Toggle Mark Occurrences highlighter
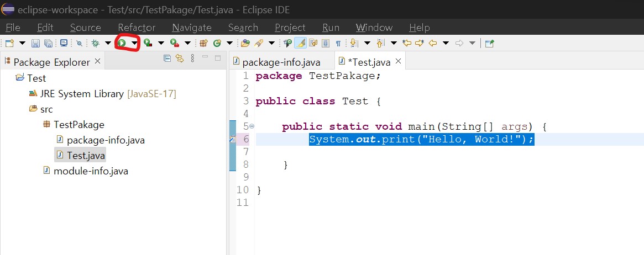This screenshot has width=644, height=255. (301, 42)
